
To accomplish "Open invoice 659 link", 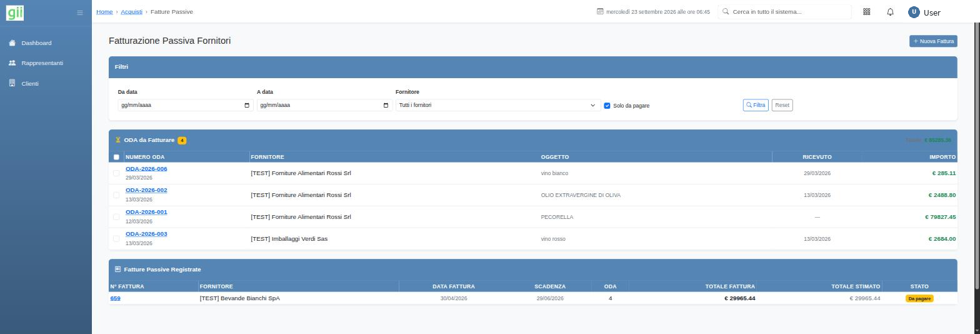I will coord(115,298).
